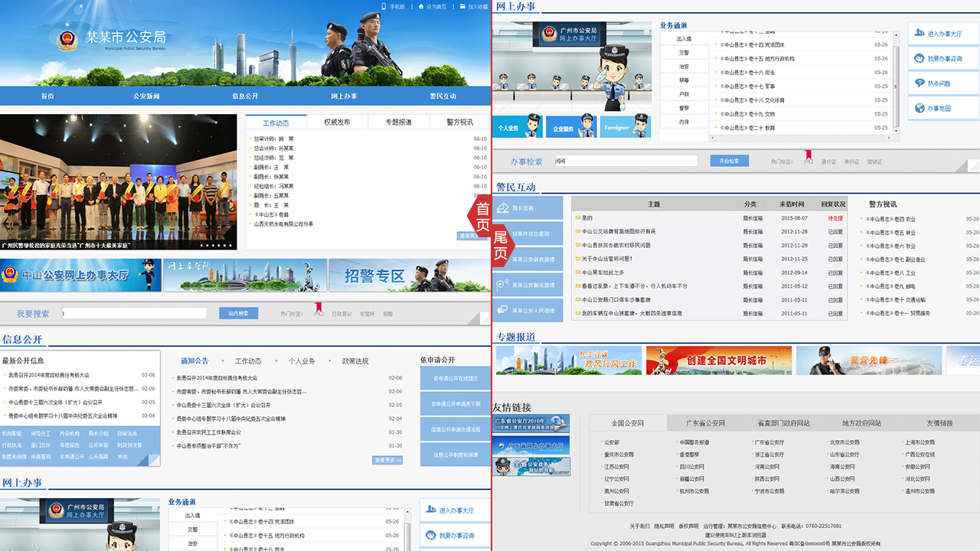
Task: Click the add-to-favorites folder icon
Action: (462, 7)
